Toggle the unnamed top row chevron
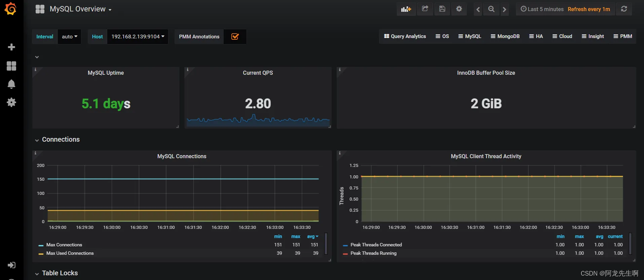This screenshot has width=644, height=280. coord(37,57)
